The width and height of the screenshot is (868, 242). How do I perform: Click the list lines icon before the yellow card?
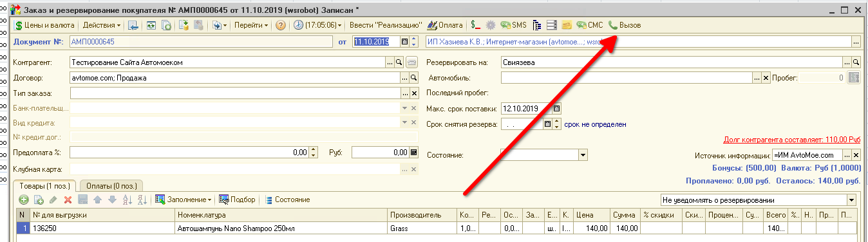pos(552,25)
